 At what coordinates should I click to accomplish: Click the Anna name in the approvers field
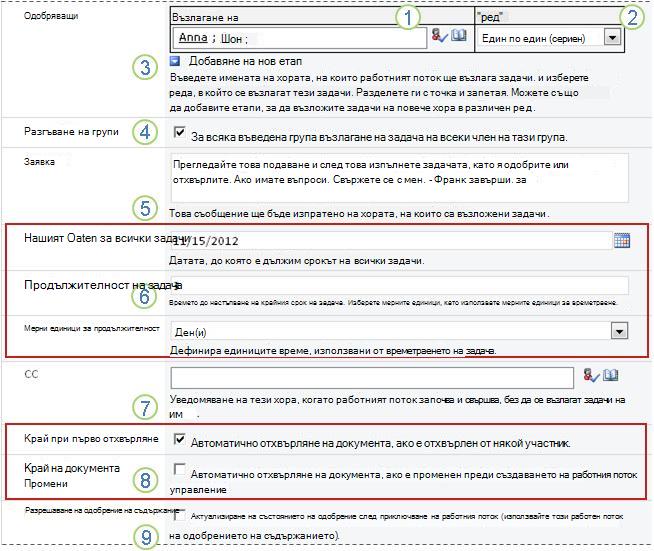point(193,38)
